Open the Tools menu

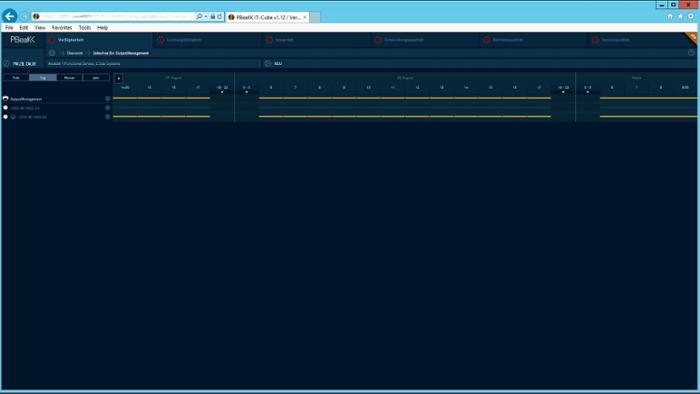point(85,28)
